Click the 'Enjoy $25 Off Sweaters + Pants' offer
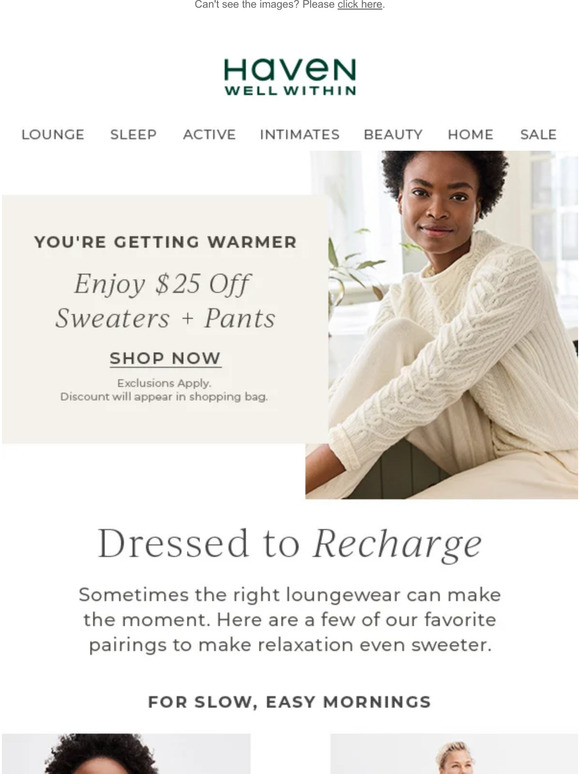 tap(165, 301)
